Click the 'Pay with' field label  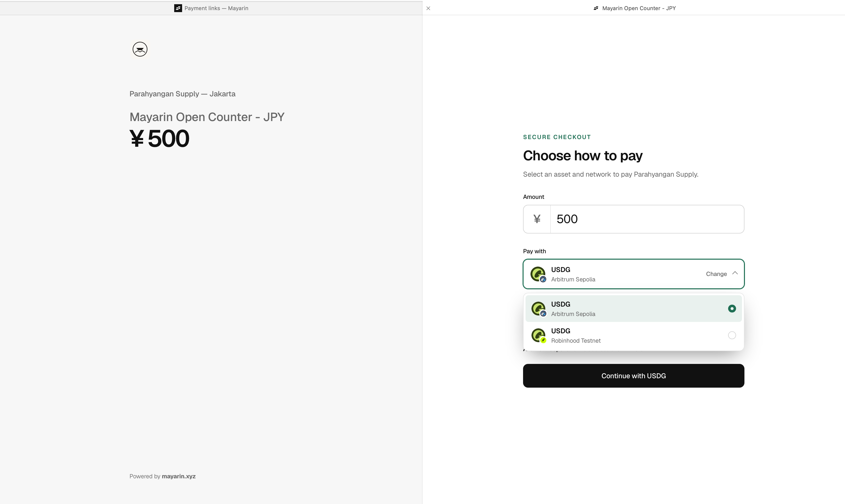click(535, 251)
